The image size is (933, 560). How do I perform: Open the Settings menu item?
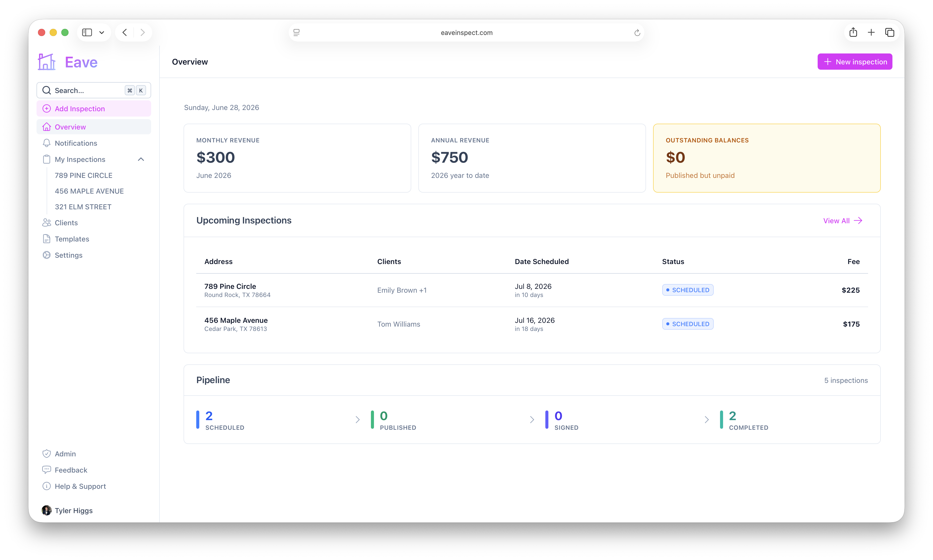[x=94, y=255]
